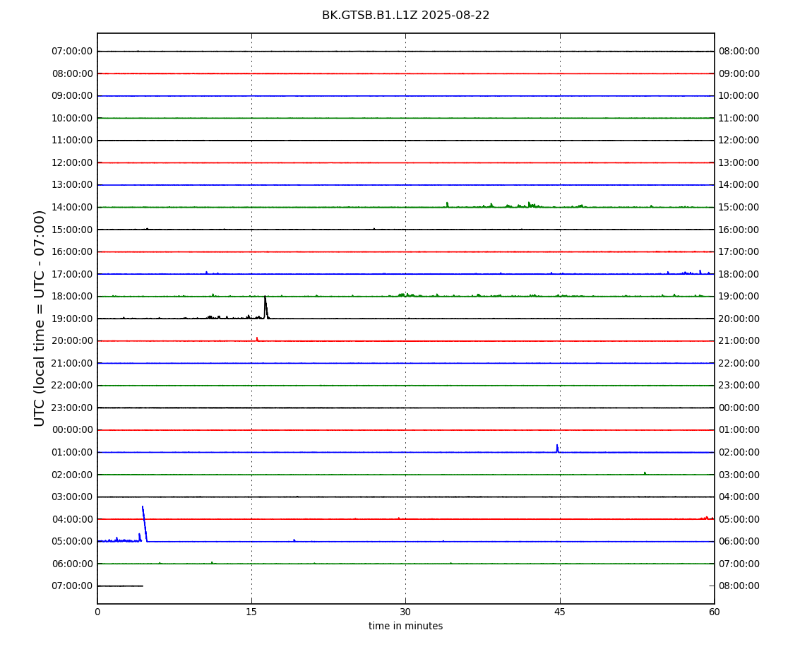Viewport: 812px width, 671px height.
Task: Click the left axis label 11:00:00
Action: tap(72, 141)
